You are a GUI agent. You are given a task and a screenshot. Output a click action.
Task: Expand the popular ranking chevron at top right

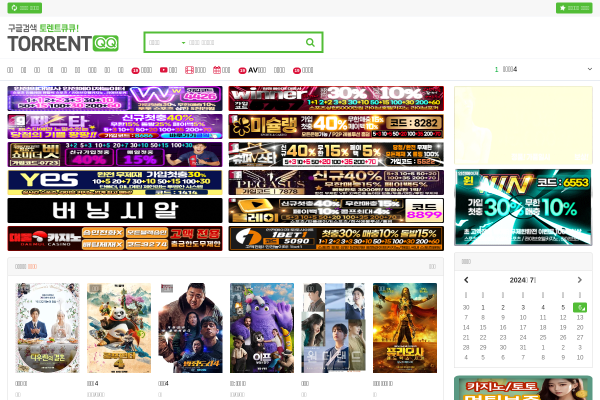point(590,69)
